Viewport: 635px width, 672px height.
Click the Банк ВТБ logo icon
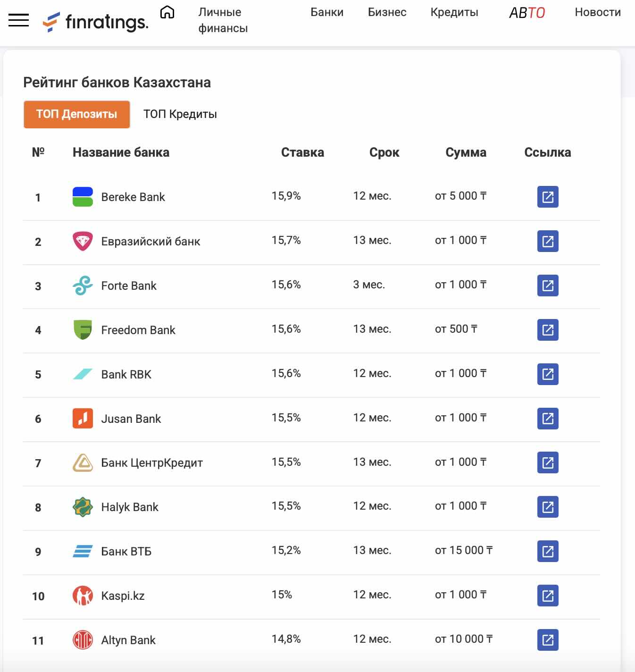pos(83,551)
